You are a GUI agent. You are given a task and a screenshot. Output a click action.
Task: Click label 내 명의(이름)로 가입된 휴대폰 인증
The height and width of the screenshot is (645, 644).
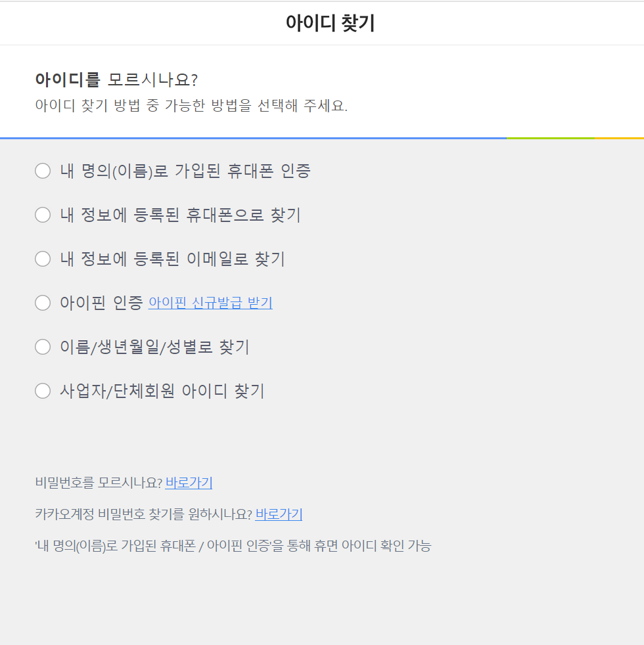pyautogui.click(x=185, y=171)
